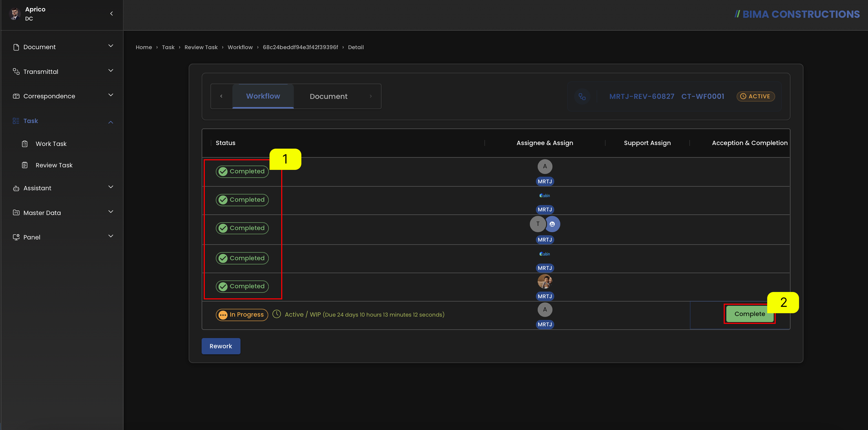Click the Review Task clipboard icon
Image resolution: width=868 pixels, height=430 pixels.
(25, 165)
